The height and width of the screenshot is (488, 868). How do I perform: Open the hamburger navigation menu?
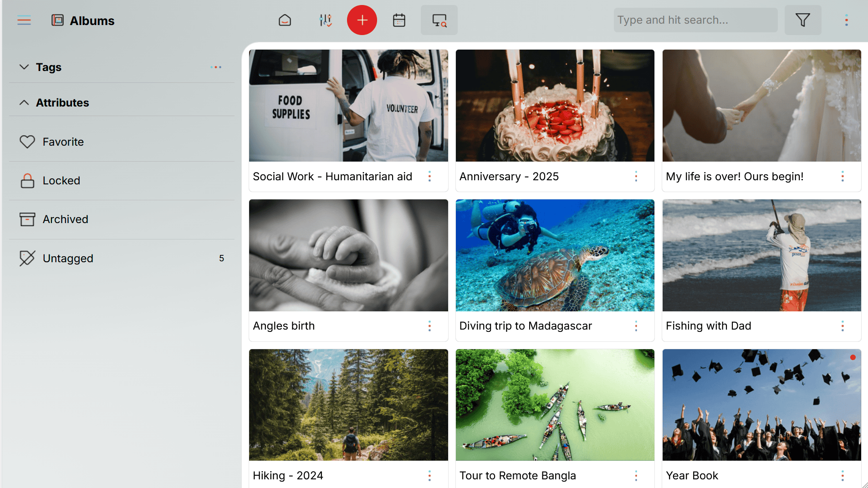(x=24, y=20)
